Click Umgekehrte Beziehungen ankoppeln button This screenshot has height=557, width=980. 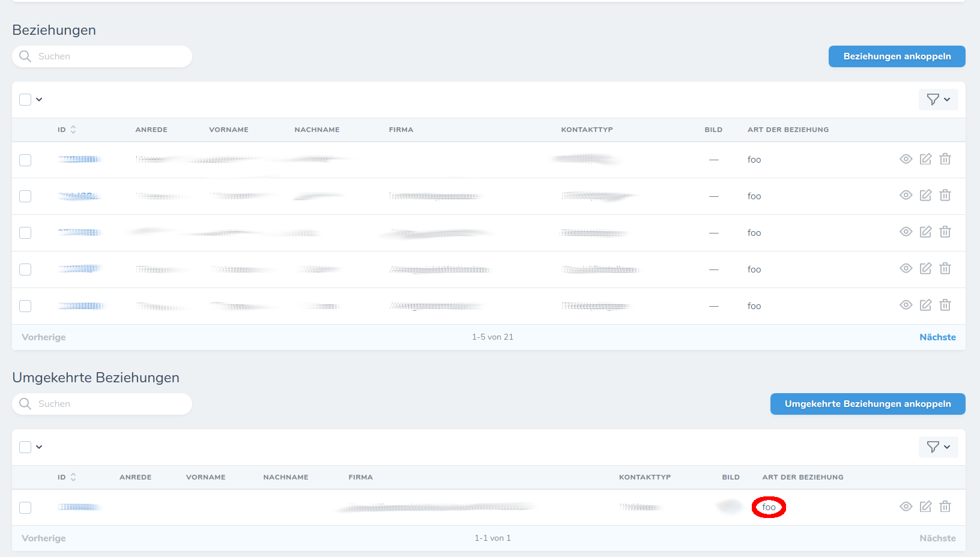867,403
